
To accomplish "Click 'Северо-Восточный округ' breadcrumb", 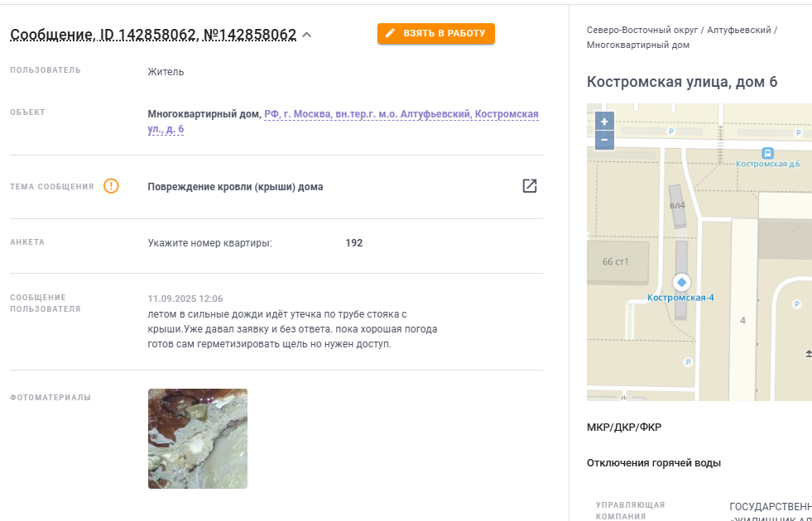I will [x=642, y=30].
